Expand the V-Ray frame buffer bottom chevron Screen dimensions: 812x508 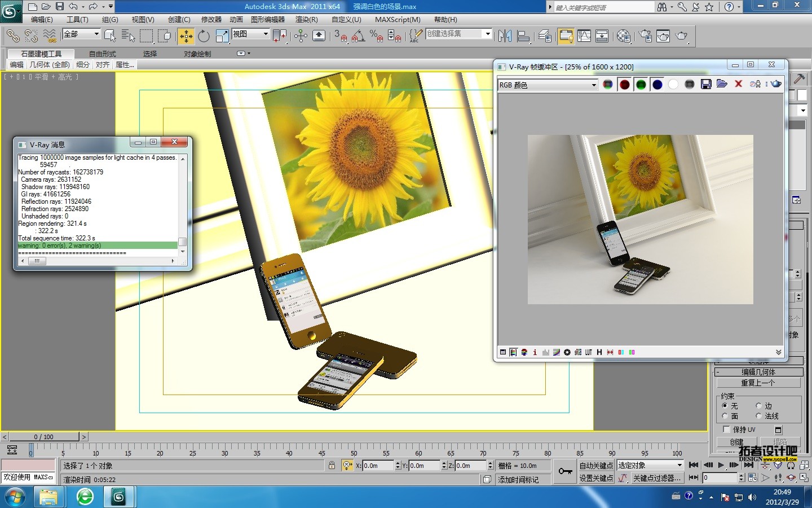pos(778,352)
